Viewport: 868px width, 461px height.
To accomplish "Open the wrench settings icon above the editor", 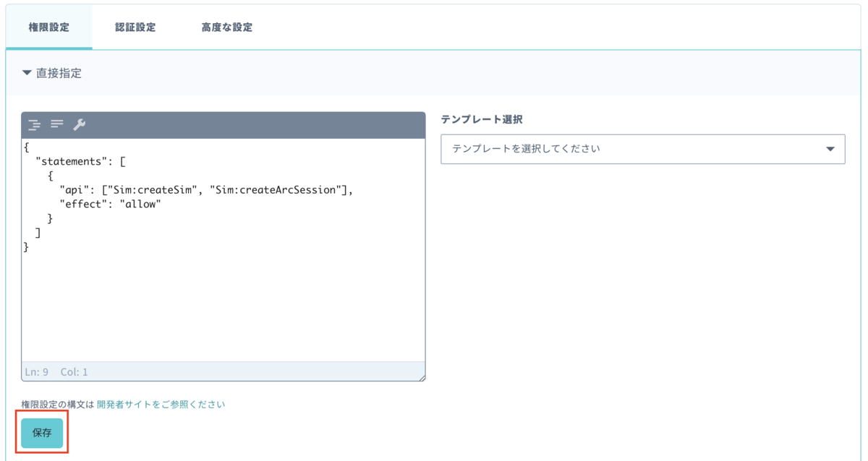I will (78, 124).
